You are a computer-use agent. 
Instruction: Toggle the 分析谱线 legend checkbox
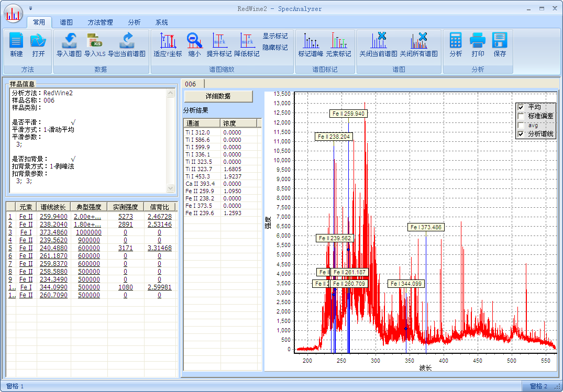521,135
